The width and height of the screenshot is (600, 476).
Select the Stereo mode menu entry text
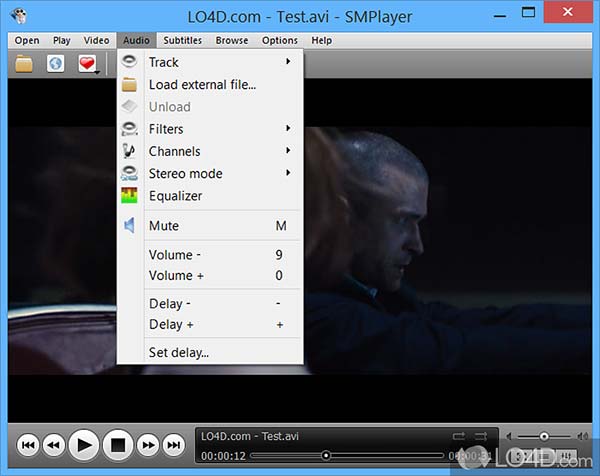186,174
